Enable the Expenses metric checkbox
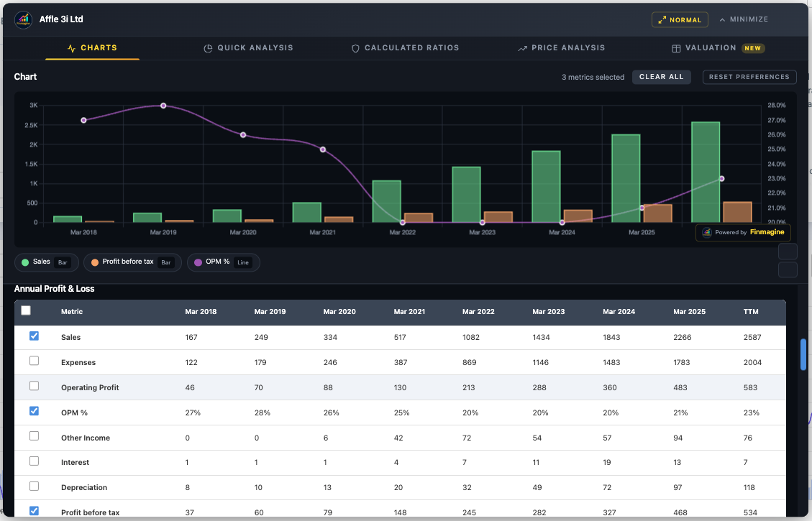The width and height of the screenshot is (812, 521). tap(34, 361)
